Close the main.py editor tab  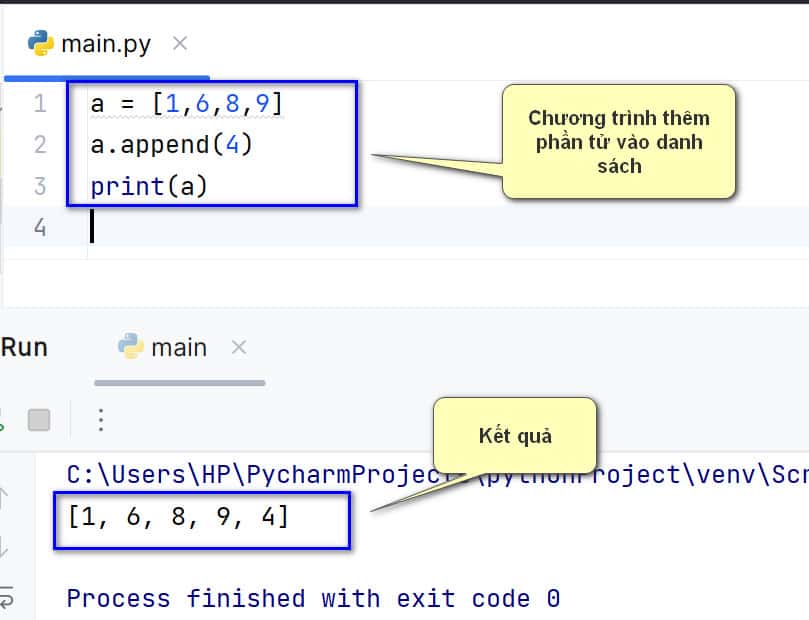(x=180, y=43)
